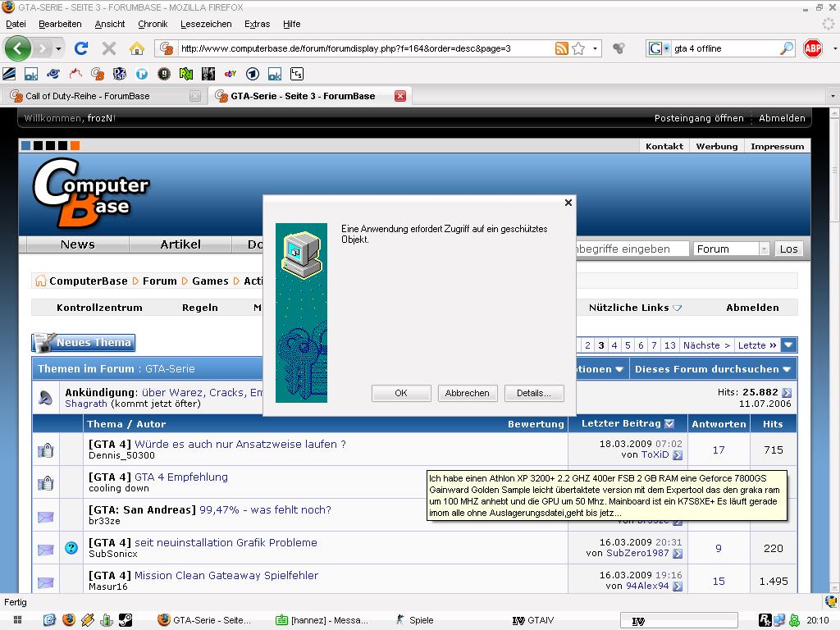Open the D2JSP bookmark icon
This screenshot has width=840, height=630.
click(120, 74)
